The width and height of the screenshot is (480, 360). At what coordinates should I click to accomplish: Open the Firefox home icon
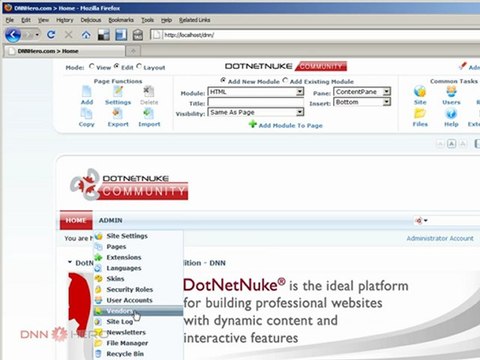tap(86, 34)
